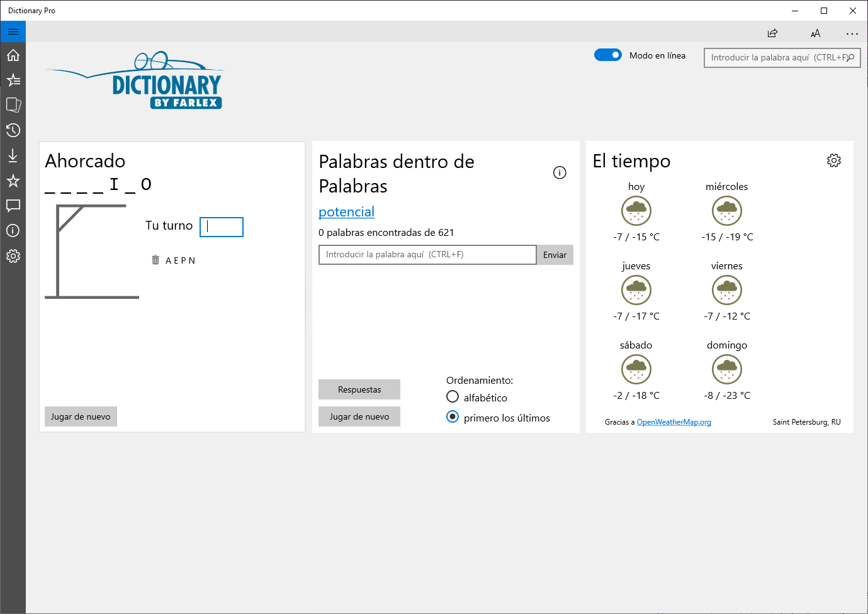Open flashcards icon in sidebar
Viewport: 868px width, 614px height.
(x=13, y=105)
